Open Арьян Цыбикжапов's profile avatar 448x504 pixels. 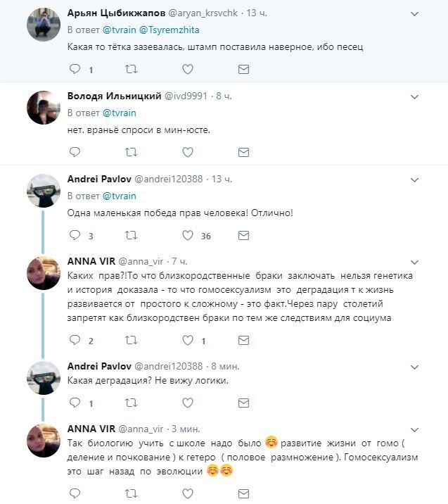point(42,25)
